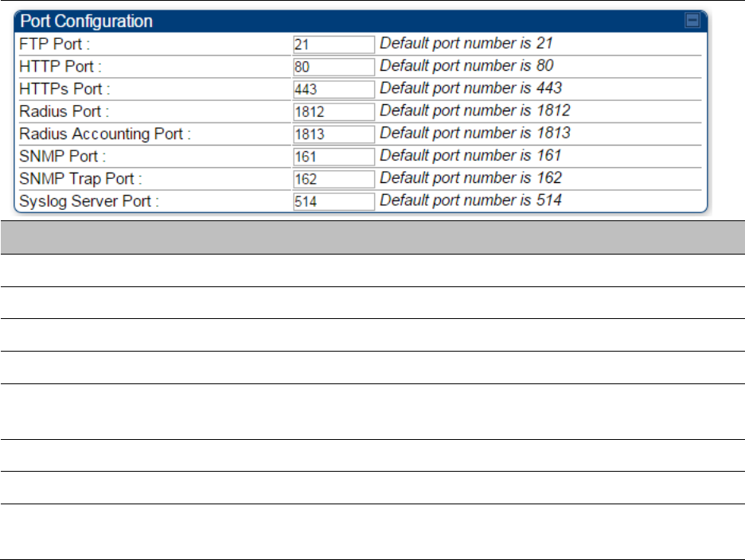Click the text 'Default port number is 443'
Screen dimensions: 745x560
click(470, 87)
